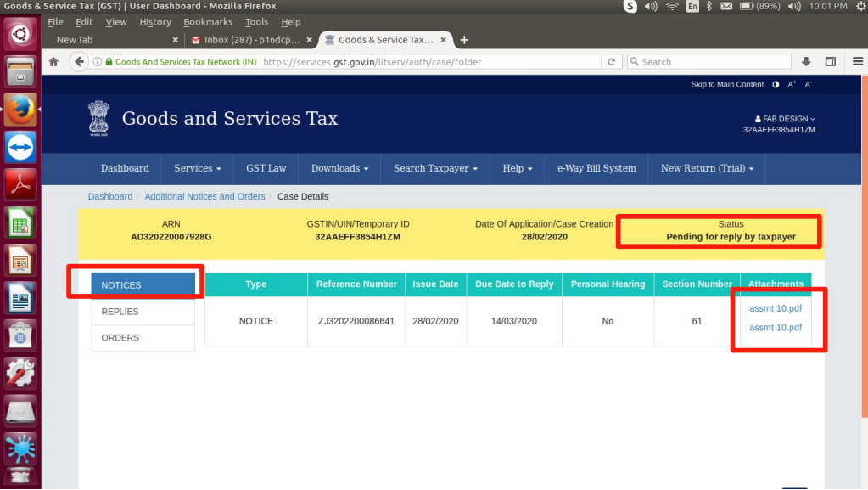868x490 pixels.
Task: Select the NOTICES side tab
Action: (x=143, y=284)
